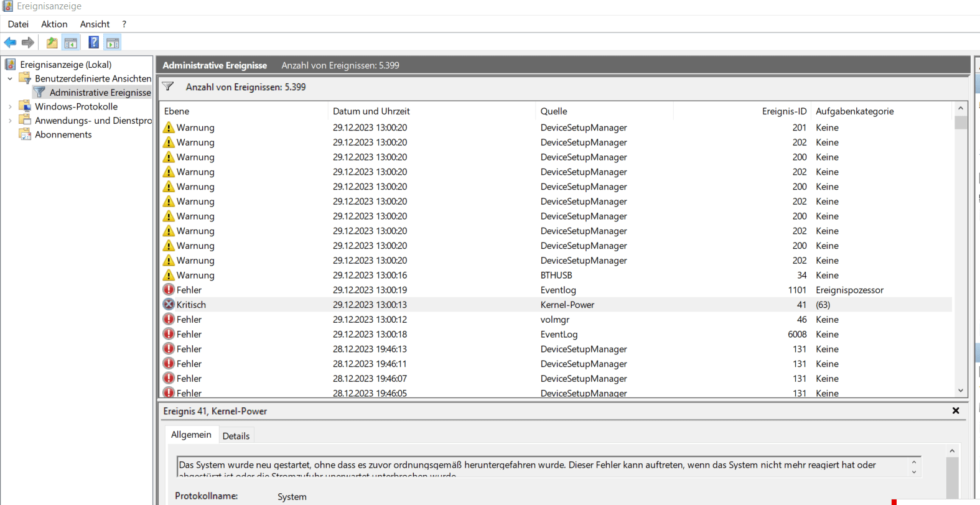Click description box small scroll-down arrow
The image size is (980, 505).
[913, 472]
